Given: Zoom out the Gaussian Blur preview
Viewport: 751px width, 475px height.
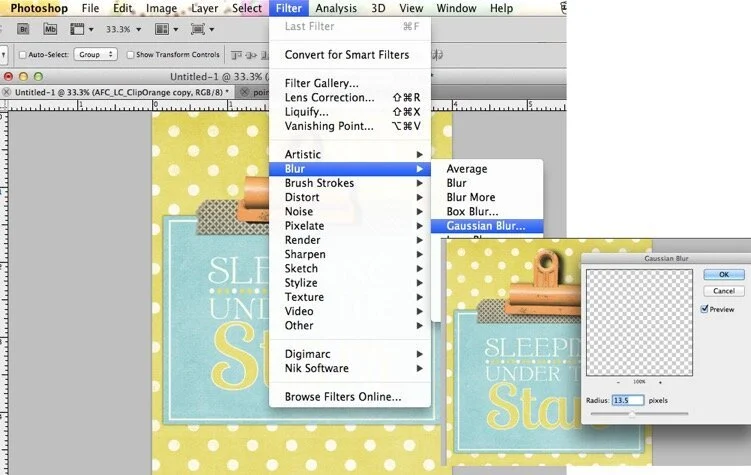Looking at the screenshot, I should tap(618, 382).
